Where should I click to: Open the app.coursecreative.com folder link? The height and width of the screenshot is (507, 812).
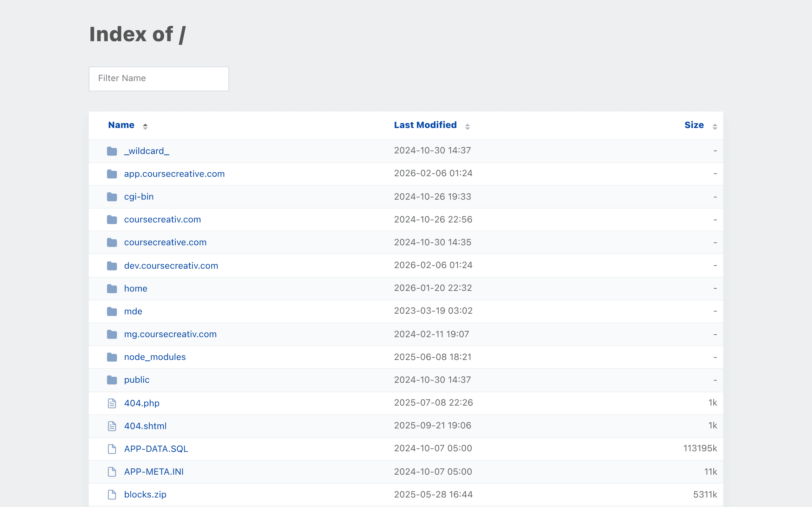[x=174, y=174]
